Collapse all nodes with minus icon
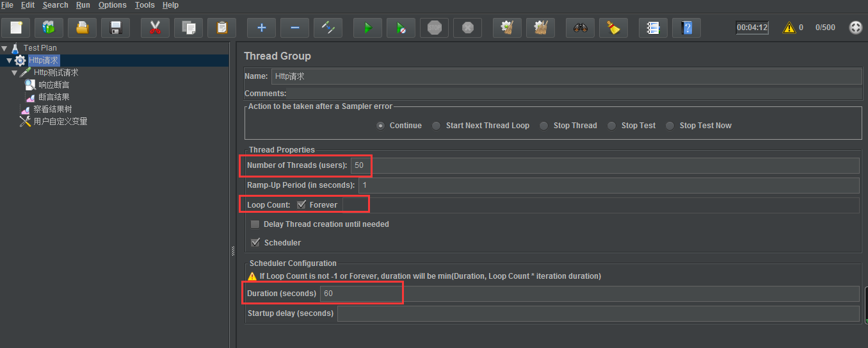This screenshot has height=348, width=868. [x=294, y=28]
